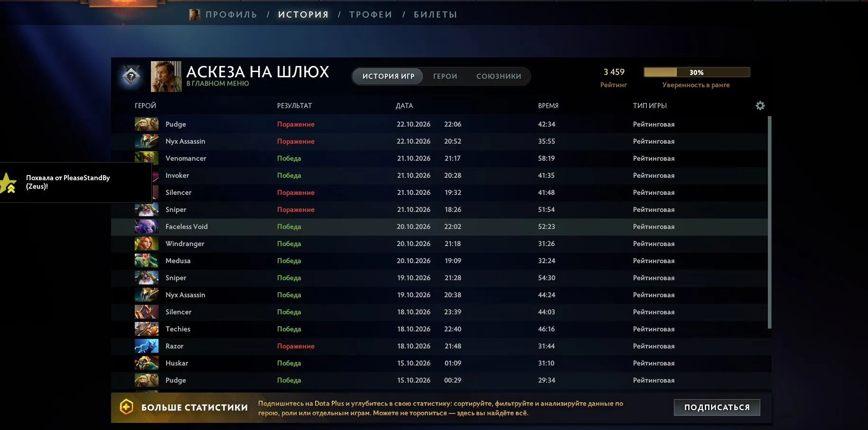This screenshot has width=868, height=430.
Task: Open the match history settings gear
Action: (x=760, y=106)
